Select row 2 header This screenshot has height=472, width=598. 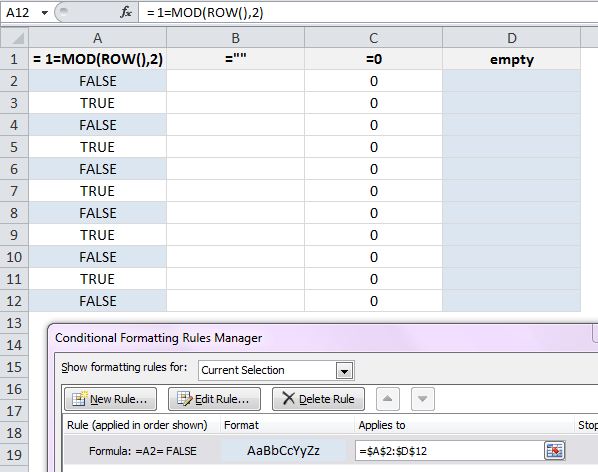[14, 81]
